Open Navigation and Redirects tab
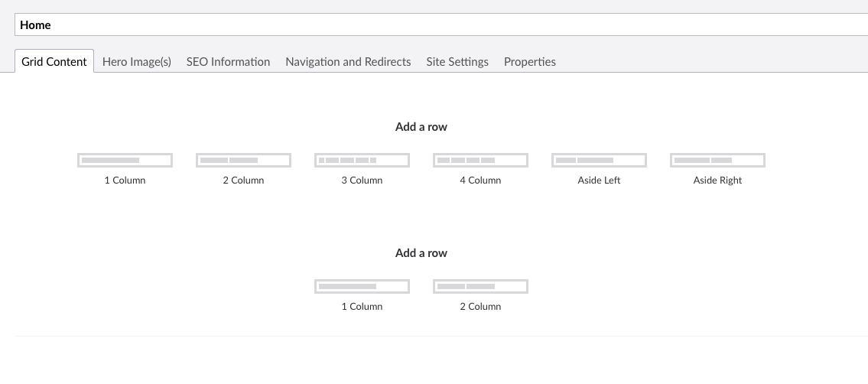868x384 pixels. pos(348,62)
